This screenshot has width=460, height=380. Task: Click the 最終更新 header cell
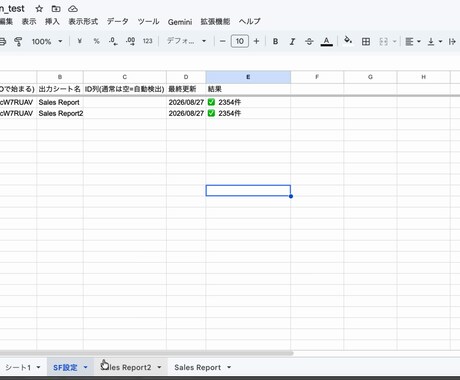click(x=186, y=89)
